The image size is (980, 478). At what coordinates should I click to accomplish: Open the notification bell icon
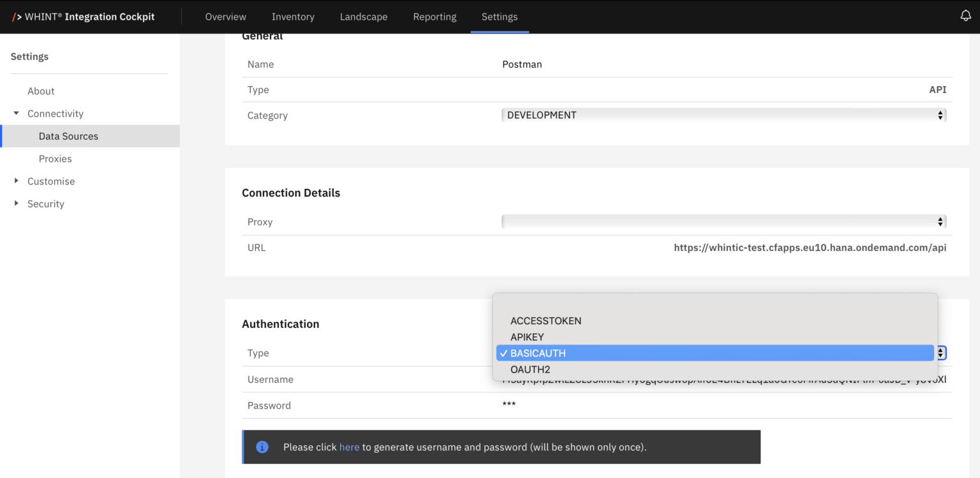click(x=965, y=15)
